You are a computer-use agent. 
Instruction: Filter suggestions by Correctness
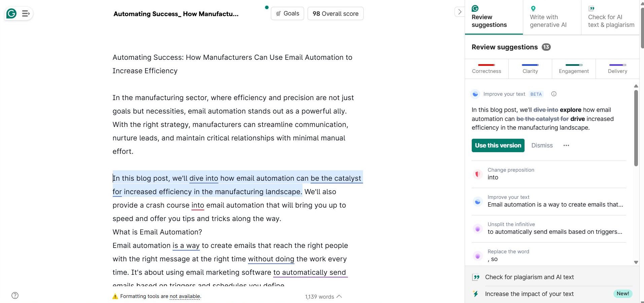click(x=487, y=69)
